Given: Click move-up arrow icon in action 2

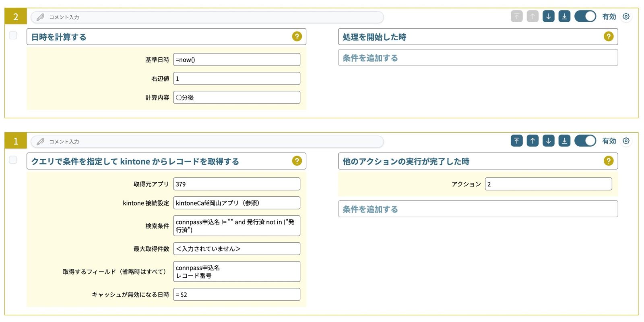Looking at the screenshot, I should pos(533,17).
